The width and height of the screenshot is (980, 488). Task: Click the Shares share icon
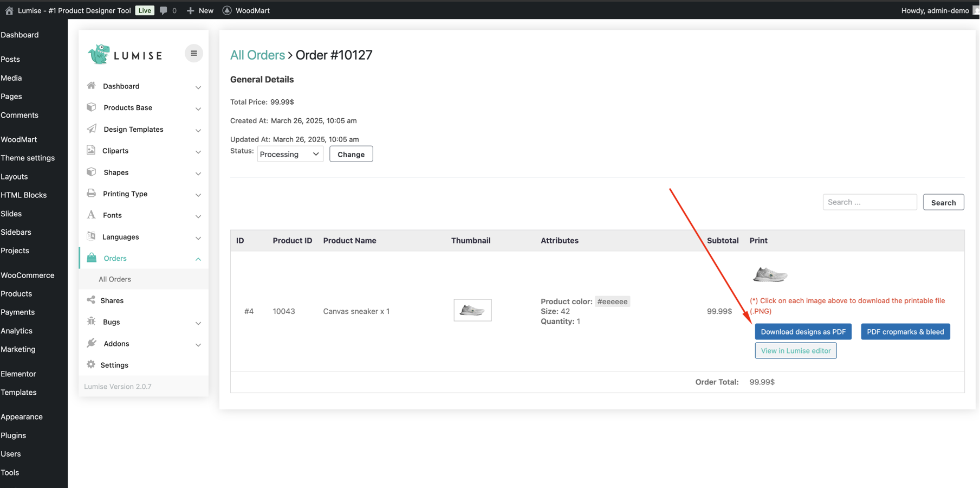coord(91,300)
